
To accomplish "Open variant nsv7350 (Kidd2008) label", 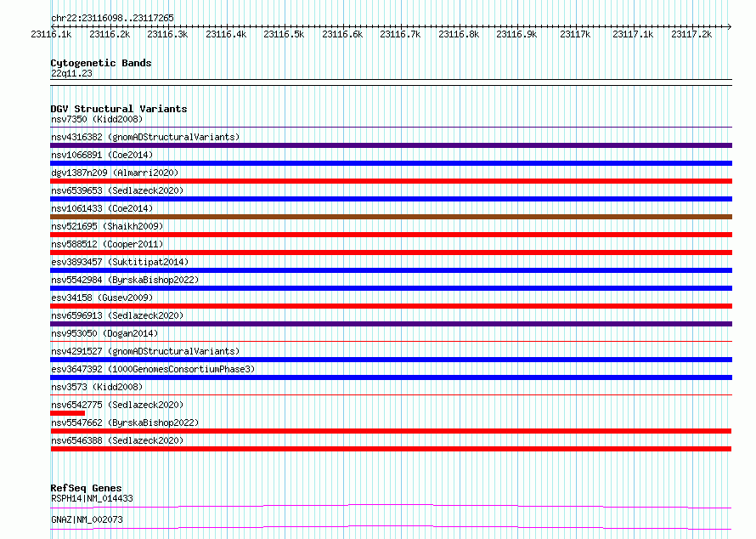I will click(97, 119).
